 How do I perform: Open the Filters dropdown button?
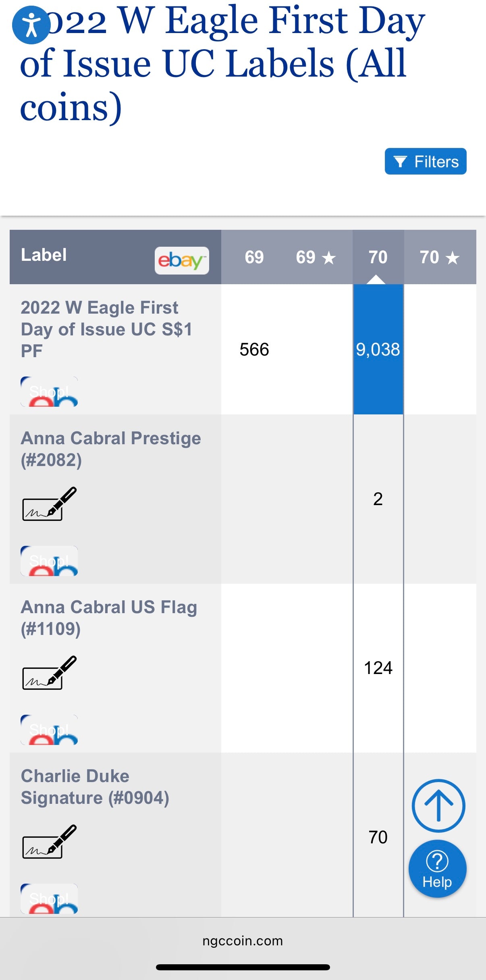tap(426, 161)
